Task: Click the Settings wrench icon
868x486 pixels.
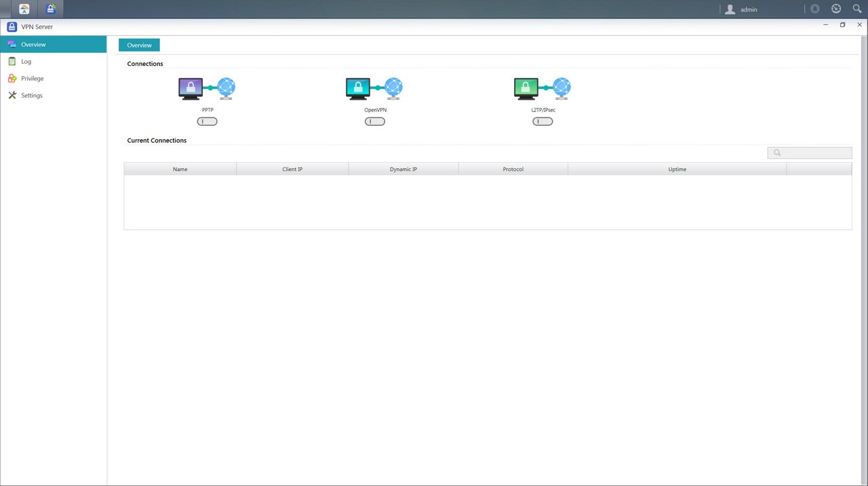Action: click(x=12, y=95)
